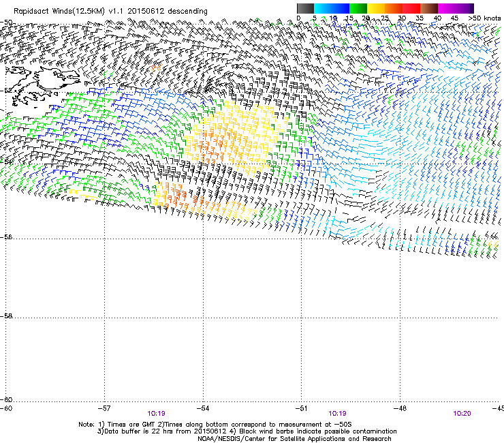Pick the brown 35-40 knots legend color
Viewport: 504px width, 443px height.
(429, 8)
